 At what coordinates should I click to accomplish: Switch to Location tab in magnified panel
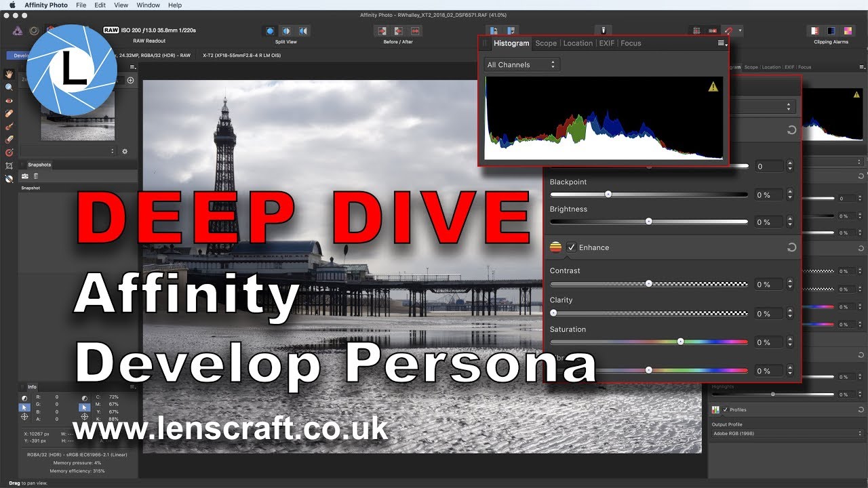pyautogui.click(x=578, y=43)
